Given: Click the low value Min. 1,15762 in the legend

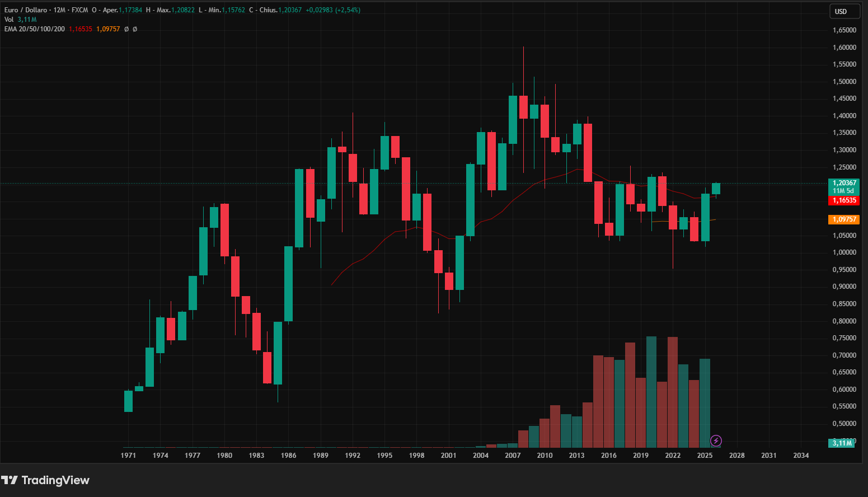Looking at the screenshot, I should pyautogui.click(x=227, y=10).
